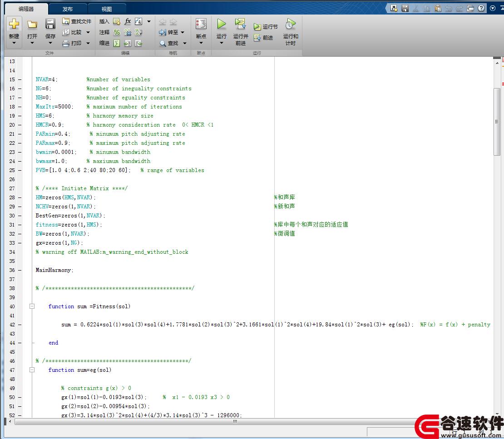Viewport: 504px width, 439px height.
Task: Click the text "function sum =Fitness(sol)"
Action: 89,306
